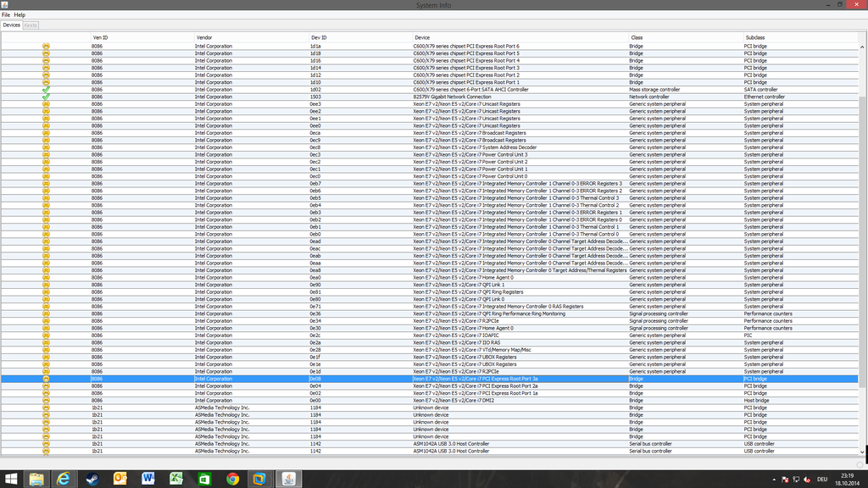Switch to the Kexts tab
Viewport: 868px width, 488px height.
coord(31,25)
